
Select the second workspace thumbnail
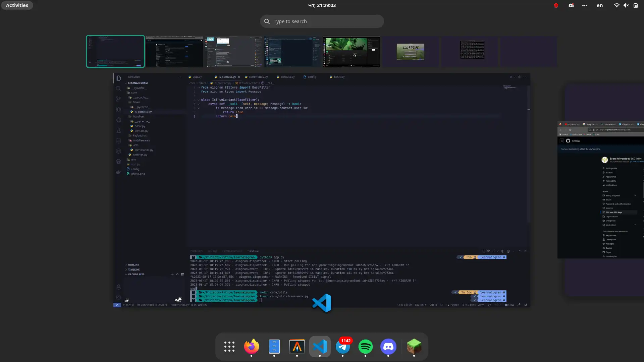[x=174, y=52]
